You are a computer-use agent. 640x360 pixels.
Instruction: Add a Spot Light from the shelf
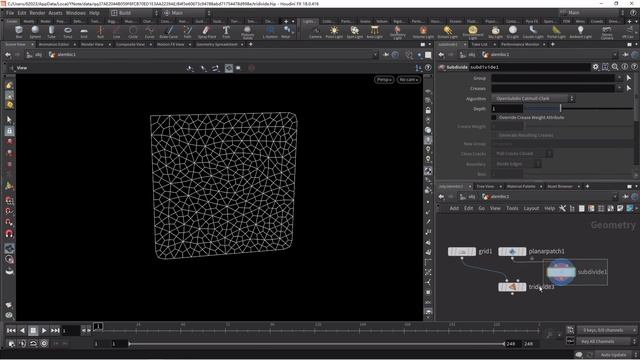coord(354,31)
